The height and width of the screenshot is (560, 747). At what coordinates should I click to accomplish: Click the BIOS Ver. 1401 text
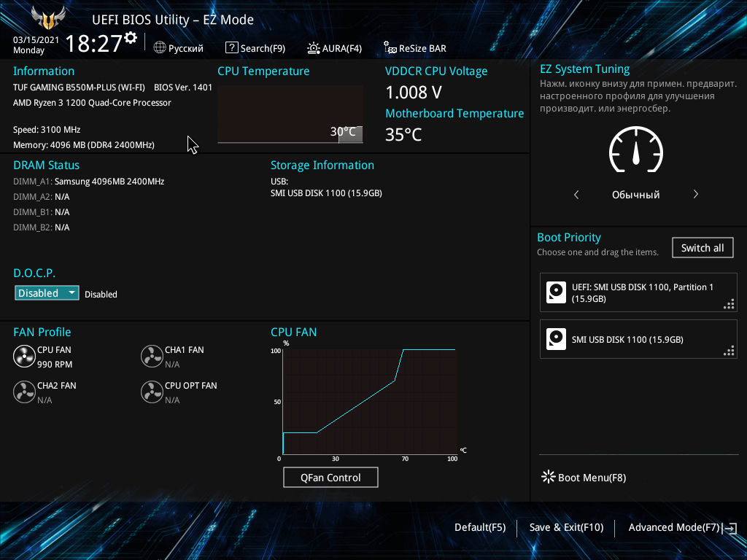tap(183, 87)
